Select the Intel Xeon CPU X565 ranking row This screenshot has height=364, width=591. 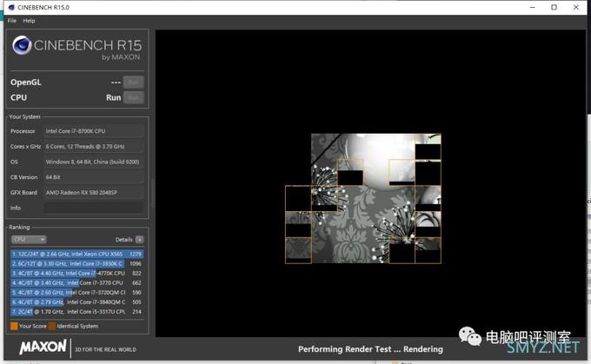[x=76, y=254]
